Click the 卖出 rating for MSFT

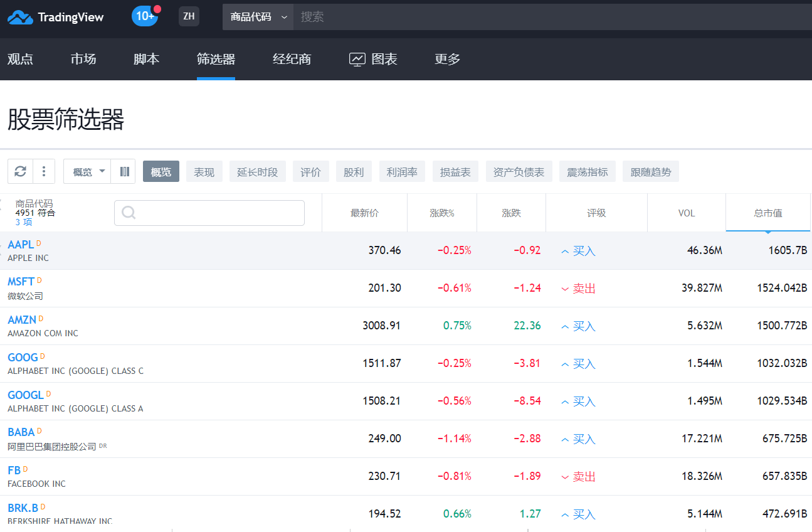coord(578,289)
